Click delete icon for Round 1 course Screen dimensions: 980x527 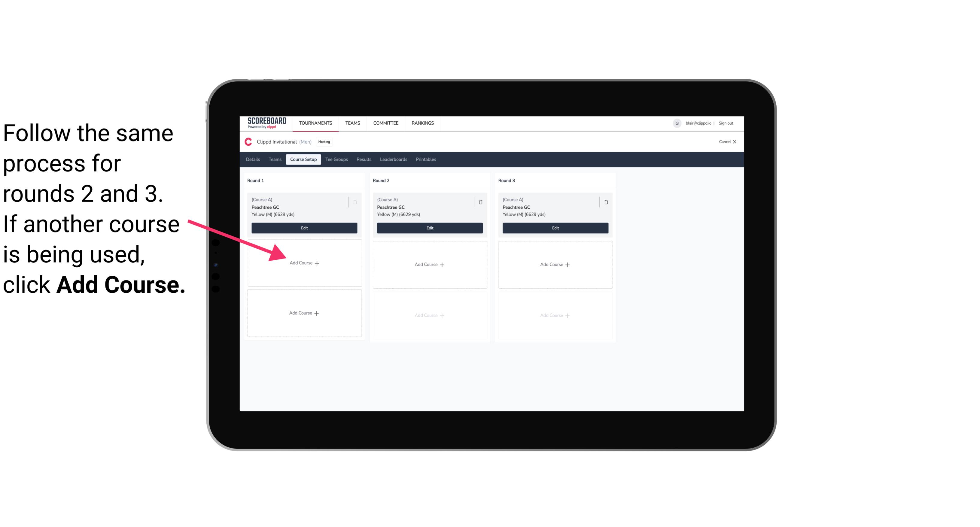tap(356, 202)
